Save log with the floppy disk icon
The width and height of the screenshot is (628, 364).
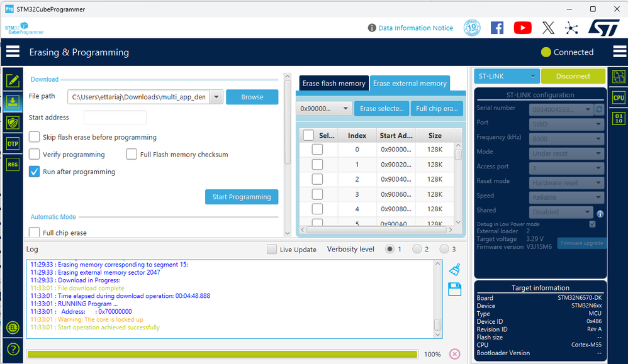point(454,289)
